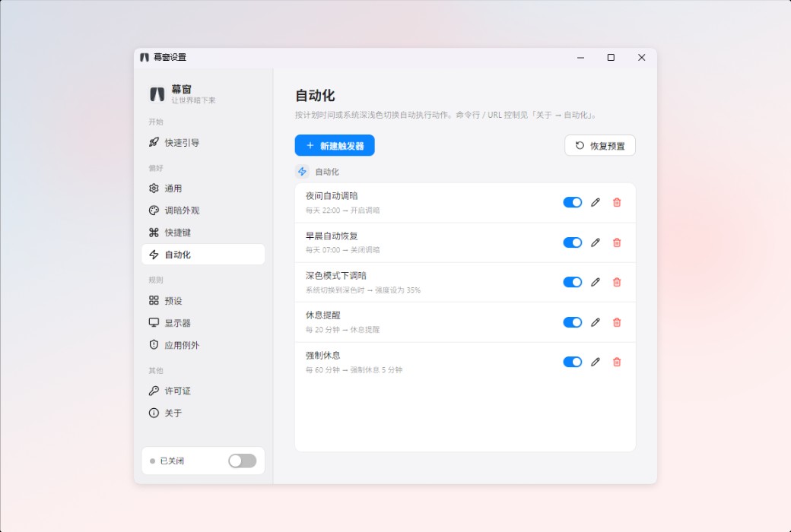791x532 pixels.
Task: Delete the 休息提醒 trigger
Action: (x=617, y=322)
